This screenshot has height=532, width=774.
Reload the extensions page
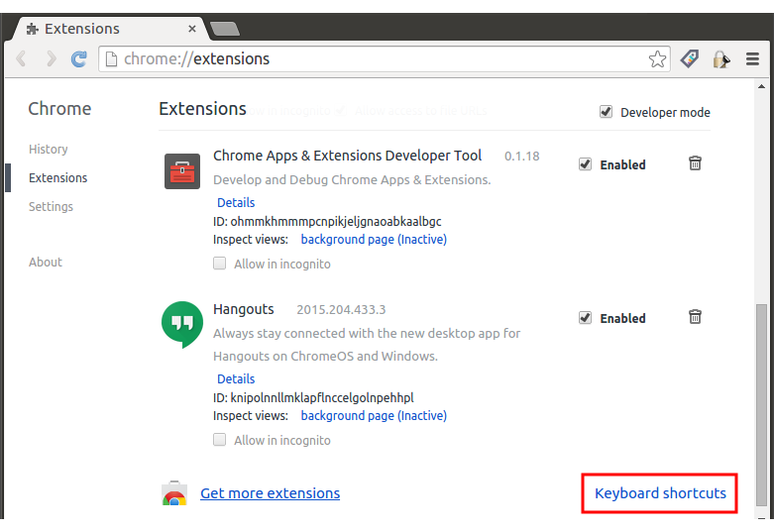pyautogui.click(x=78, y=58)
